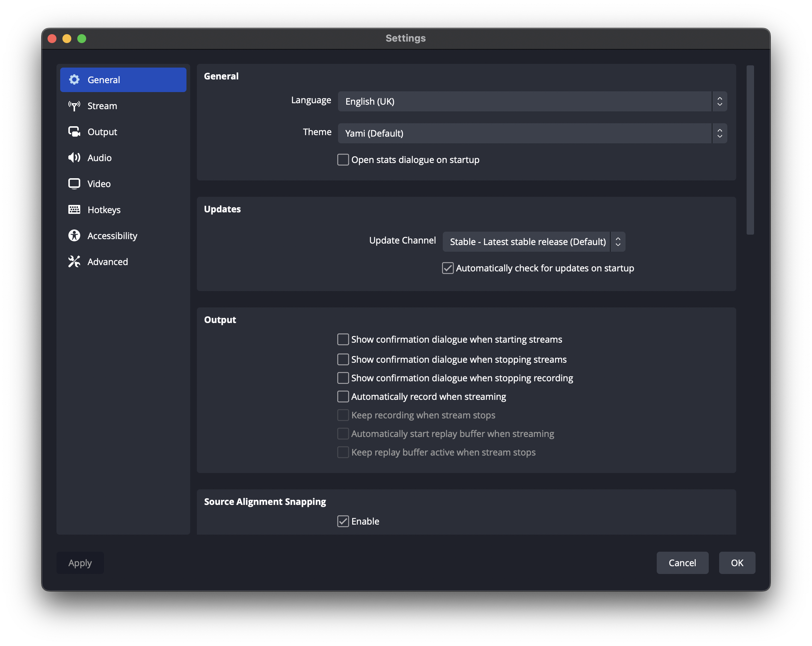This screenshot has width=812, height=646.
Task: Click the Accessibility person icon
Action: 74,236
